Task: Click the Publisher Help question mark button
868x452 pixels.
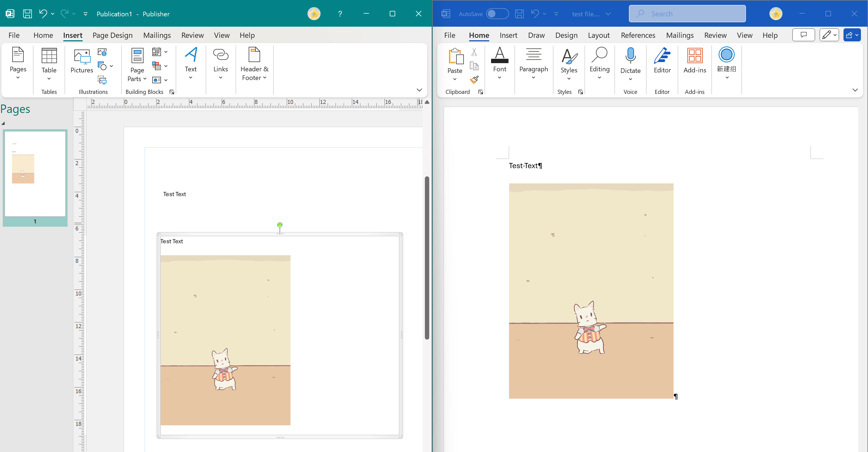Action: [340, 14]
